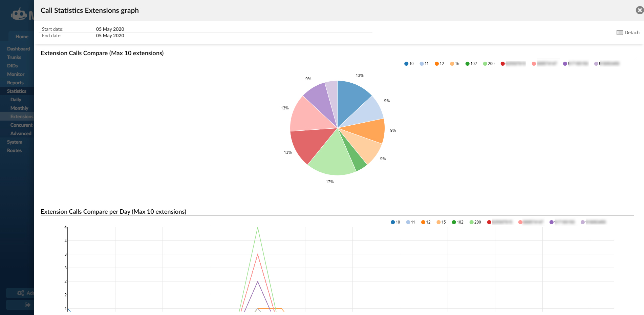Go to the Trunks page in the sidebar
Screen dimensions: 644x315
tap(14, 57)
